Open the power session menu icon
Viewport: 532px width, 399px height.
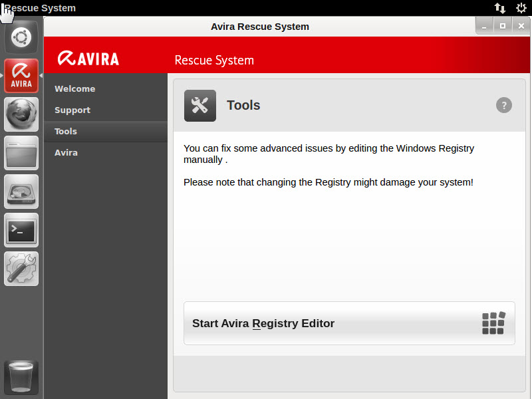point(521,8)
